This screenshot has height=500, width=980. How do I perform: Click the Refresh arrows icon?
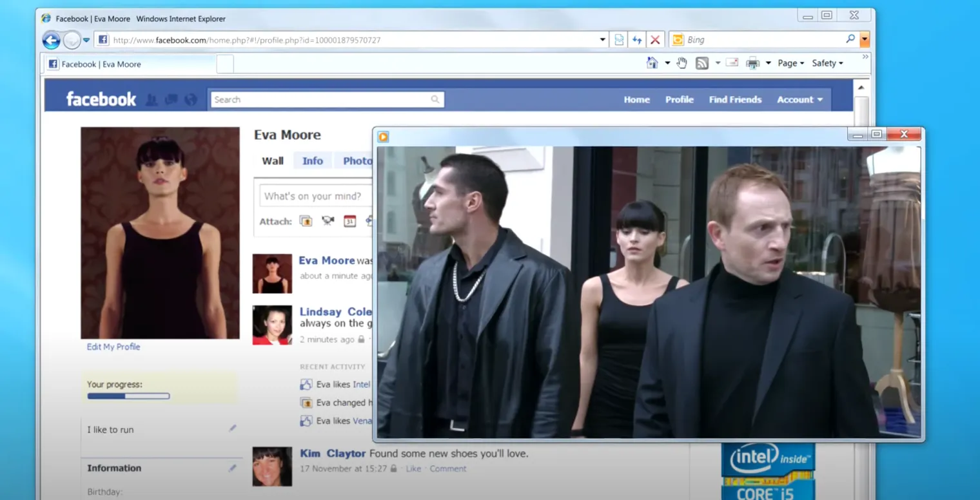(637, 40)
